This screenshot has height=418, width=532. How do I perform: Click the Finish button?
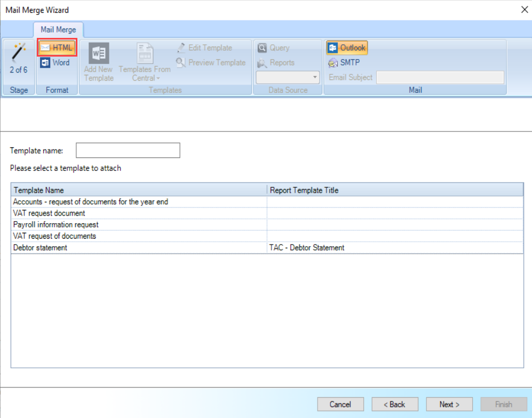[504, 405]
